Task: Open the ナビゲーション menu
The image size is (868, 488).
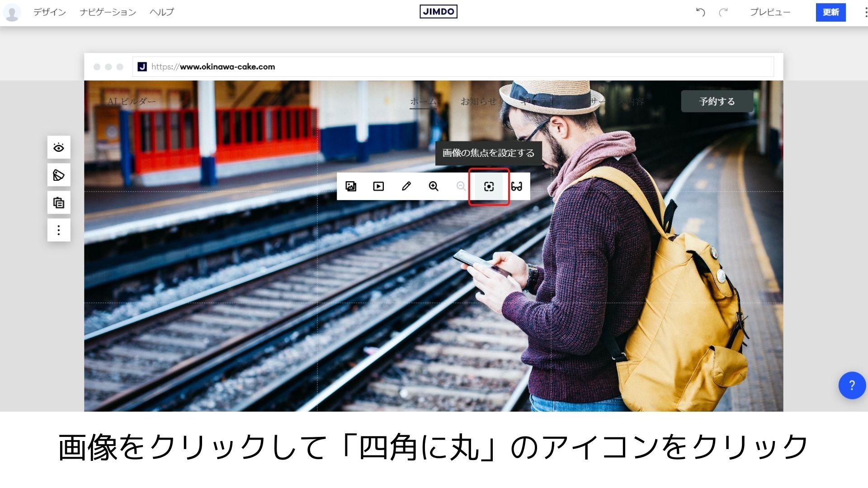Action: coord(108,12)
